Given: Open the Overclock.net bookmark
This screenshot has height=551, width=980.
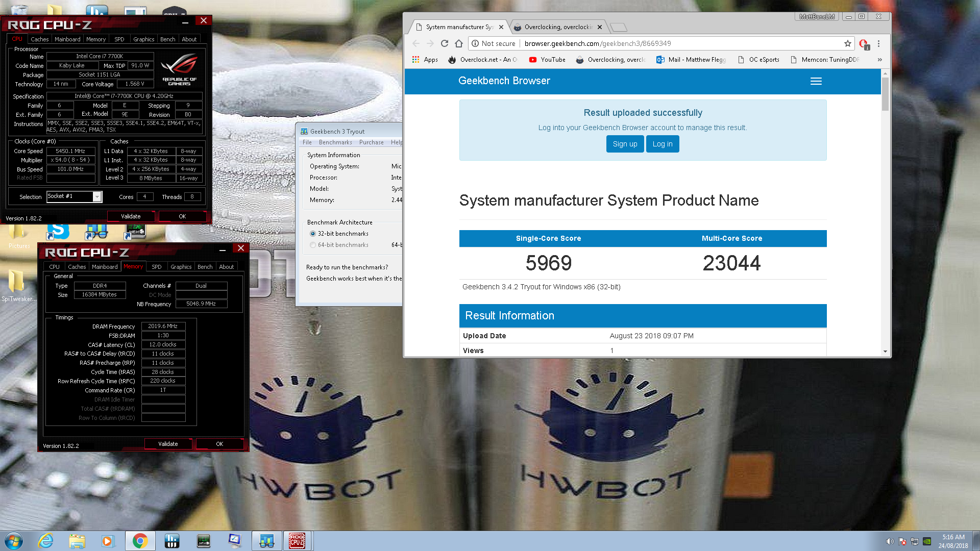Looking at the screenshot, I should pyautogui.click(x=483, y=60).
